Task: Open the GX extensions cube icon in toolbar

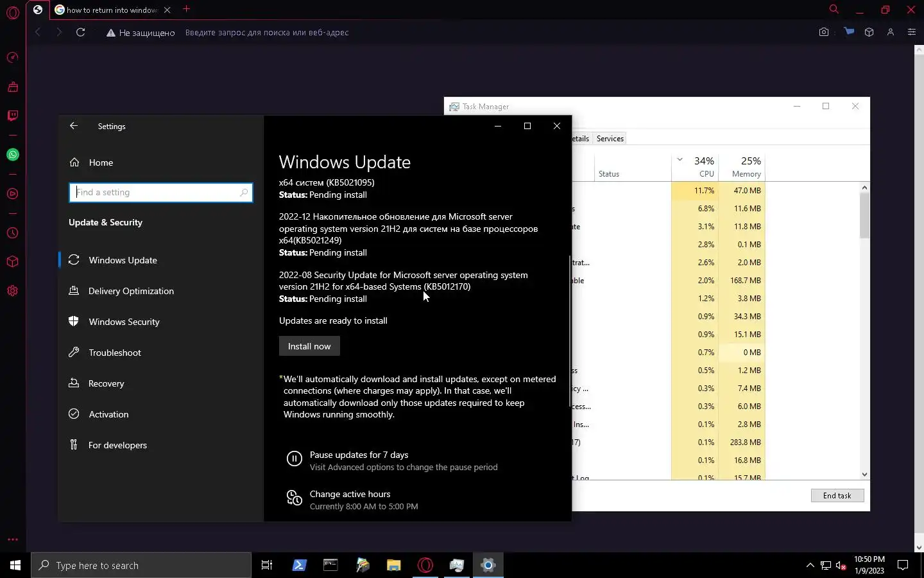Action: [869, 32]
